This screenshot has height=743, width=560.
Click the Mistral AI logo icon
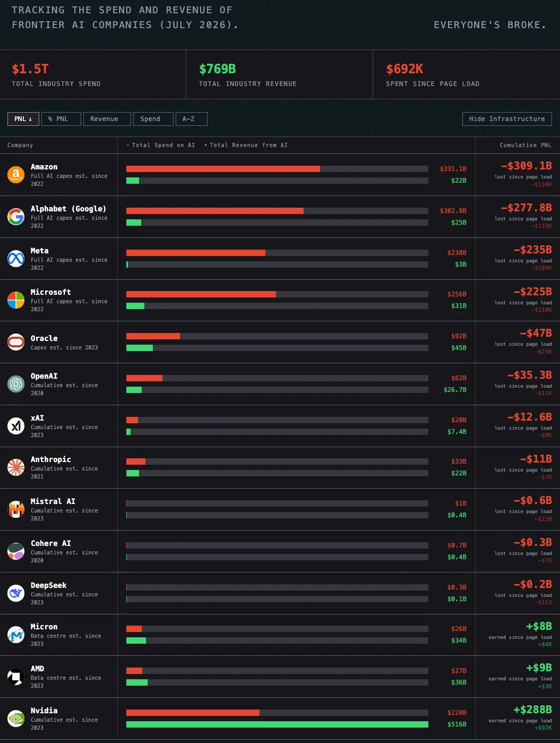16,509
